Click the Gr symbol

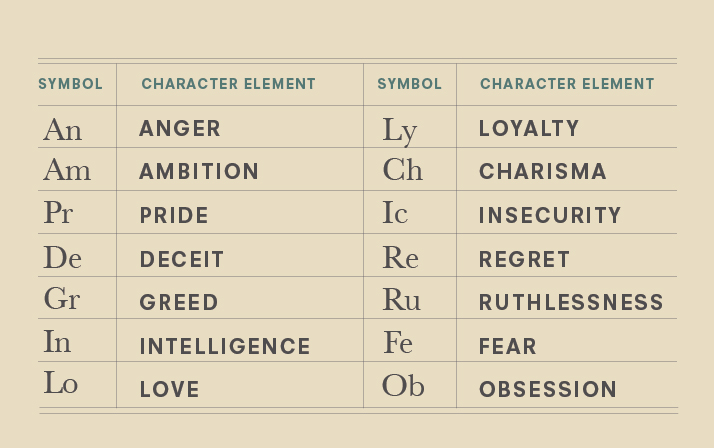click(61, 300)
